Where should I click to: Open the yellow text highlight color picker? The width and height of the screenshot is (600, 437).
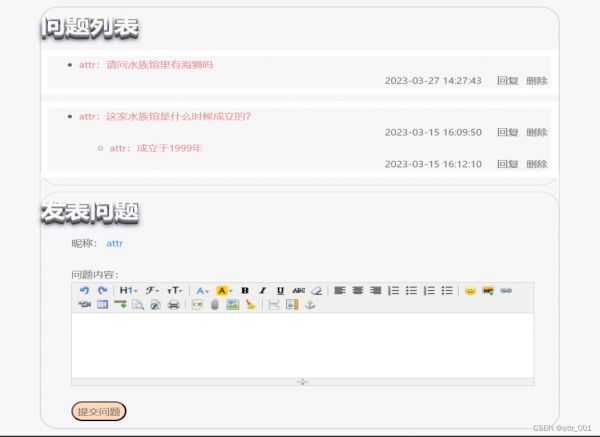click(225, 291)
